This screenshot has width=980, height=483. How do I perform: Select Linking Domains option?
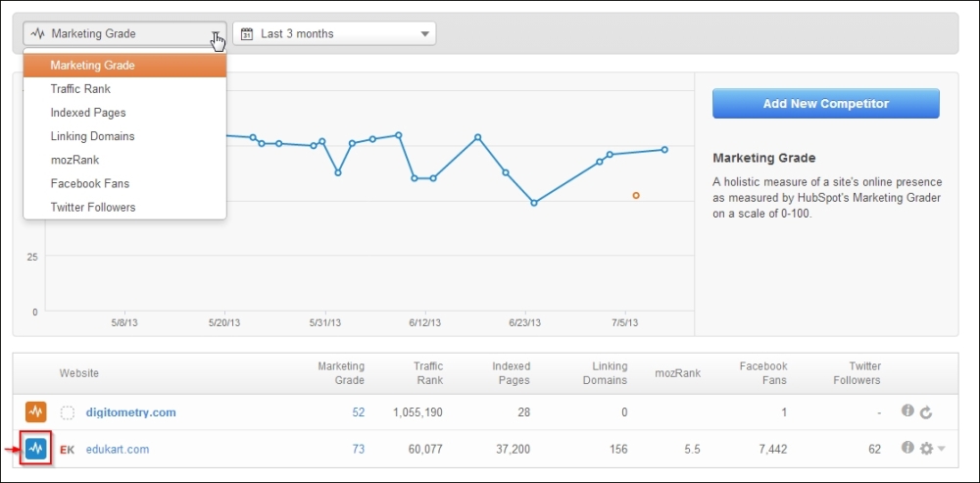pos(92,136)
